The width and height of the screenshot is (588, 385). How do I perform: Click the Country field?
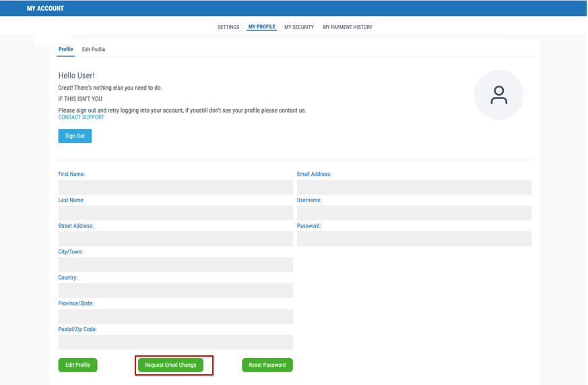pos(175,291)
